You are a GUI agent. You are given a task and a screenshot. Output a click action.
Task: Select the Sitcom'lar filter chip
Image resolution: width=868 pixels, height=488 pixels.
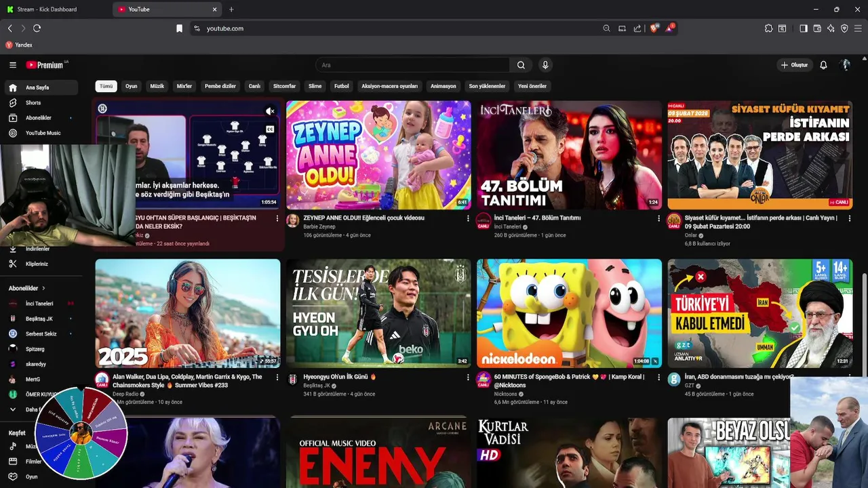tap(285, 86)
